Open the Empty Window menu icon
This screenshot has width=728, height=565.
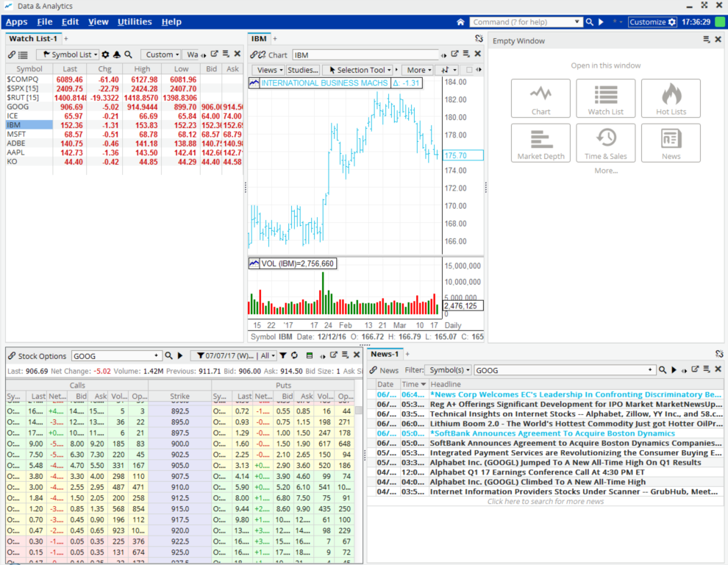[x=707, y=40]
